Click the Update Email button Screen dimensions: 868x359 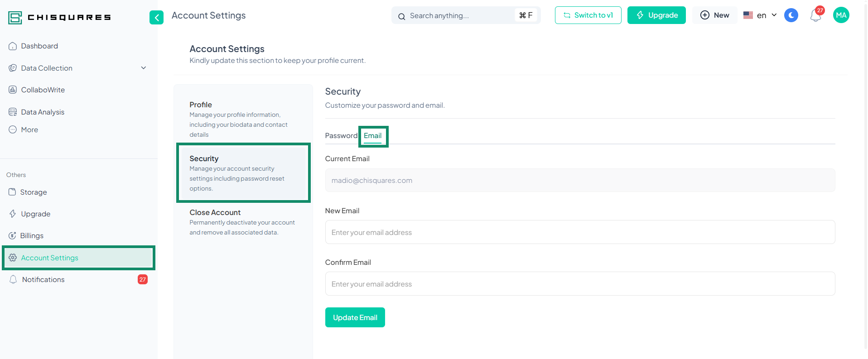(355, 317)
